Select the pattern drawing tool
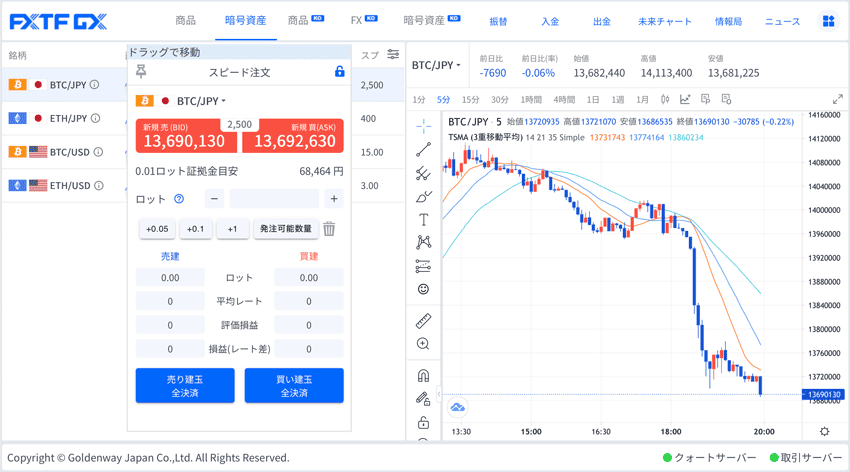Screen dimensions: 850x472 click(x=423, y=242)
